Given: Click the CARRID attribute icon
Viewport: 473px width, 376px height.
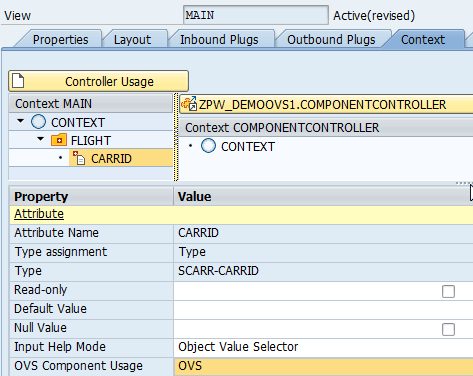Looking at the screenshot, I should [79, 158].
